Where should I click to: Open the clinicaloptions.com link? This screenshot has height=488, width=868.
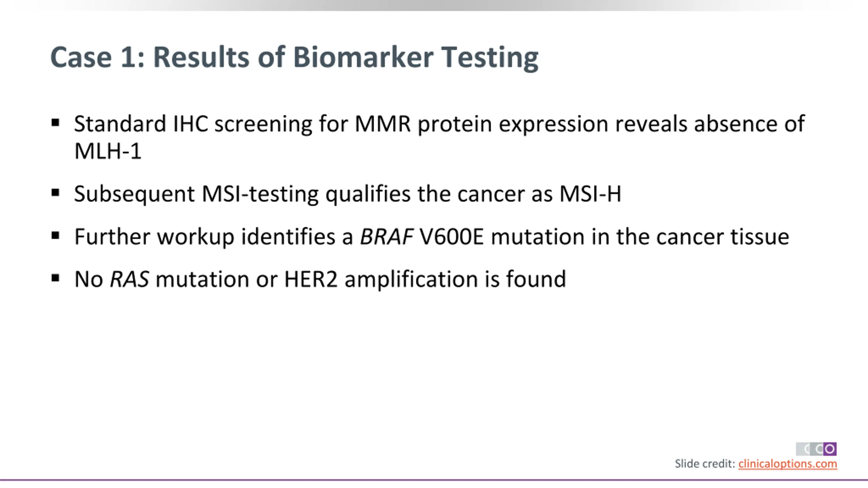click(788, 464)
